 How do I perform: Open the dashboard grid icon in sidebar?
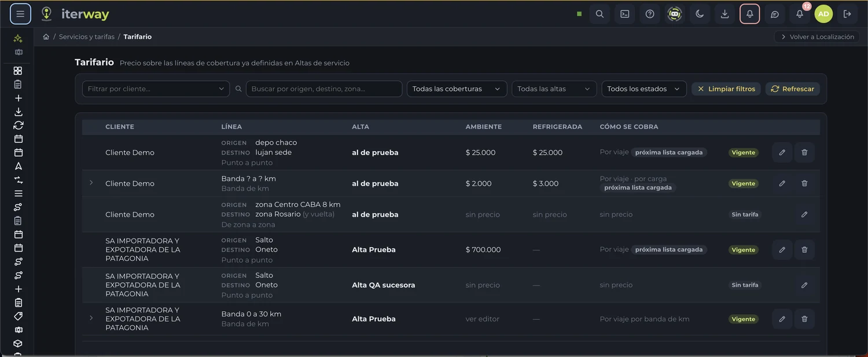18,71
